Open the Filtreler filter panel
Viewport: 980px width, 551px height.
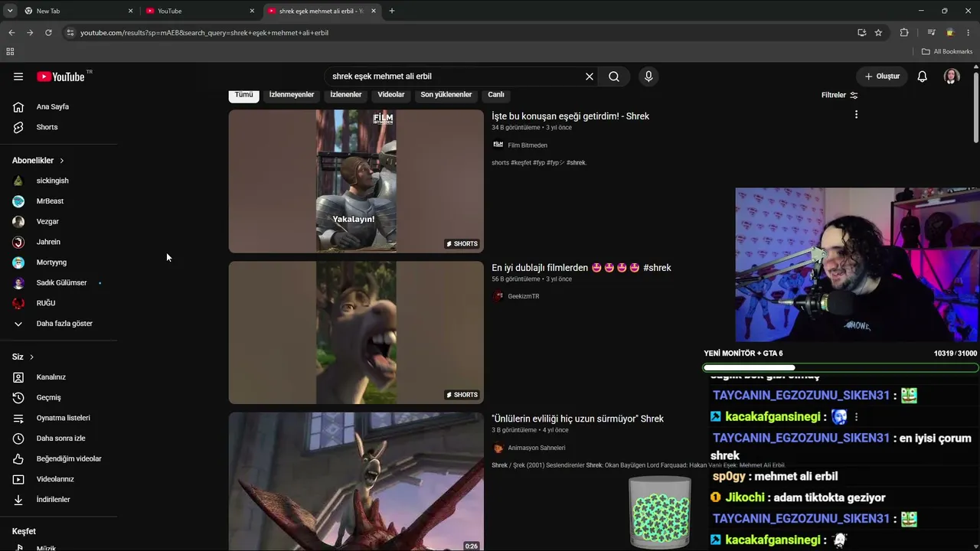point(840,95)
